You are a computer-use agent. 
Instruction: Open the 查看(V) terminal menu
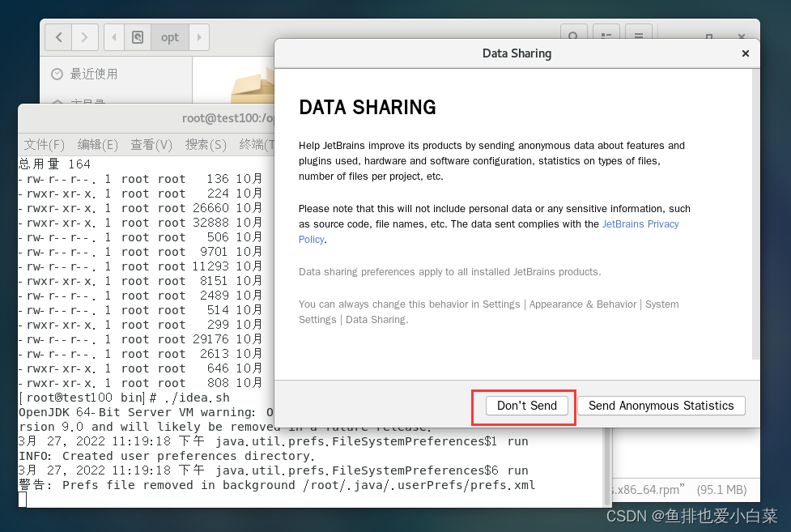151,145
